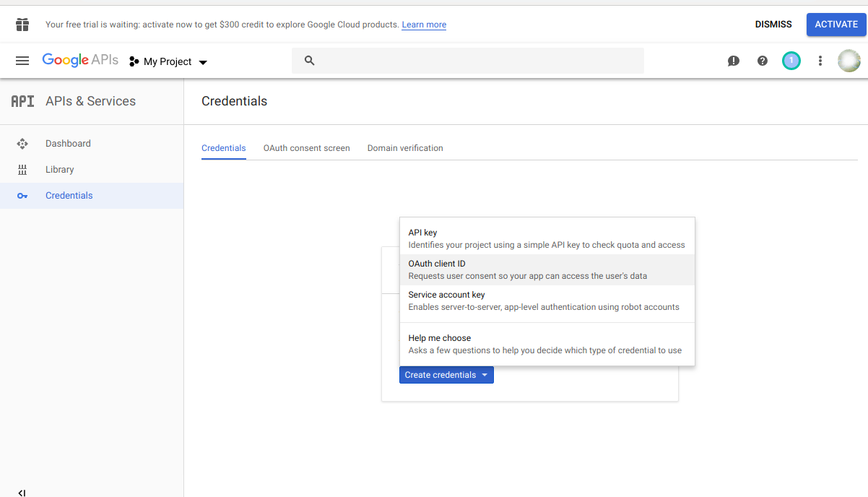Collapse the left sidebar
Viewport: 868px width, 497px height.
click(22, 491)
